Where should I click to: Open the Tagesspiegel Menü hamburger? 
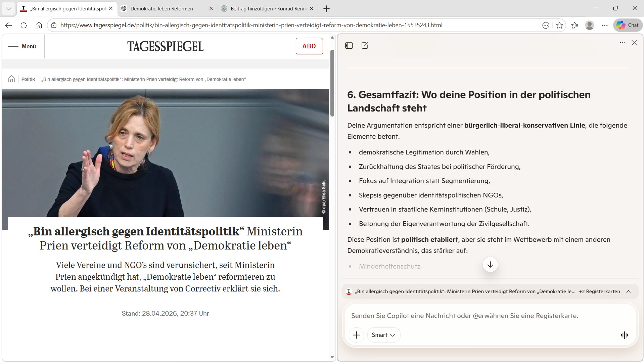click(x=22, y=46)
